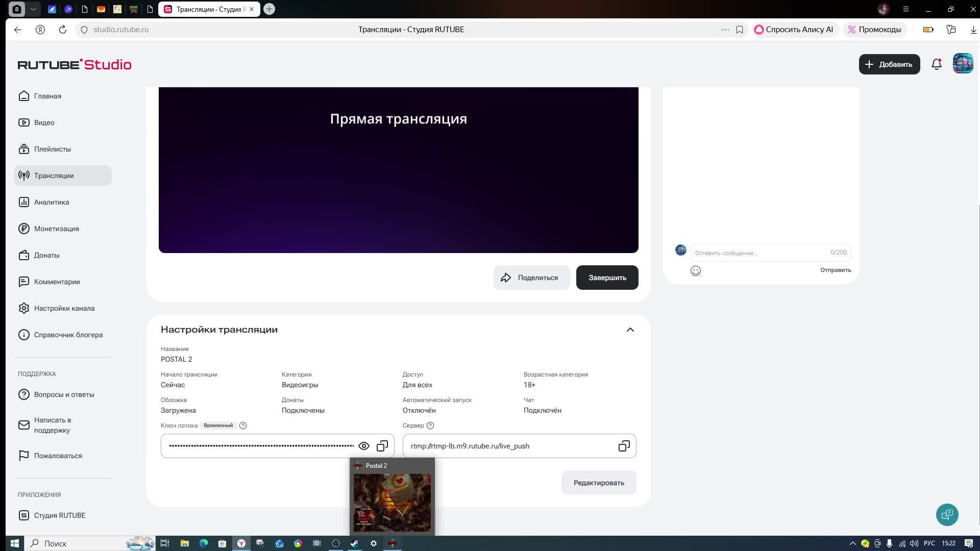Click the stream key help icon
Viewport: 980px width, 551px height.
pos(243,425)
